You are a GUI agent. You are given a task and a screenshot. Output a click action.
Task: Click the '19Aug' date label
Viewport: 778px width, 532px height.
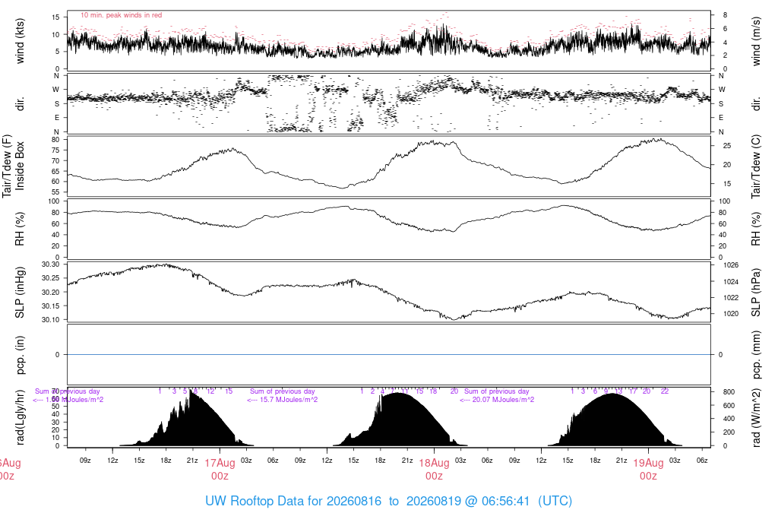coord(649,463)
